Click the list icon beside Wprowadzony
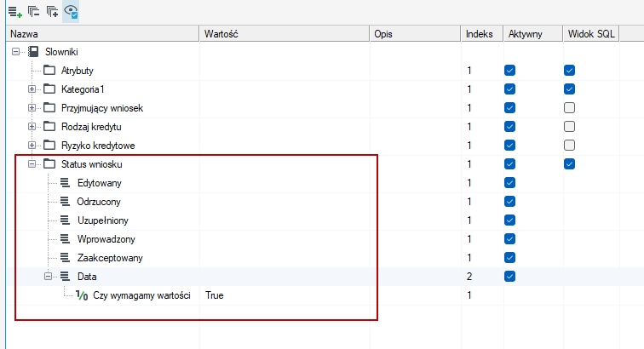Screen dimensions: 644x349 click(66, 239)
